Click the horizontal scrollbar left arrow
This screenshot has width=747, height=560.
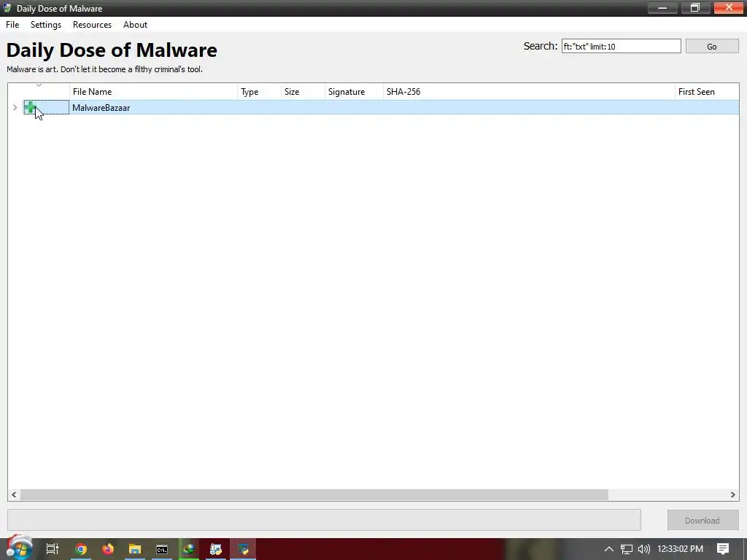[x=14, y=495]
